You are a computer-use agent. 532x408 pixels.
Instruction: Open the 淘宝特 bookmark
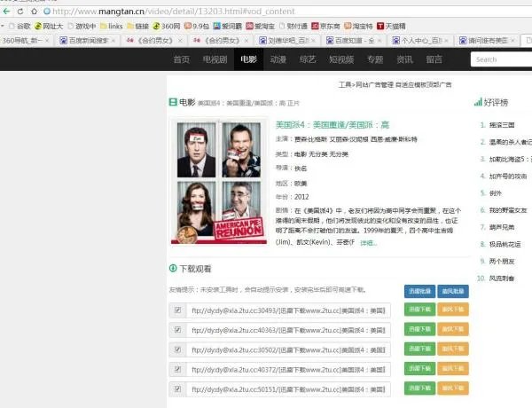358,26
